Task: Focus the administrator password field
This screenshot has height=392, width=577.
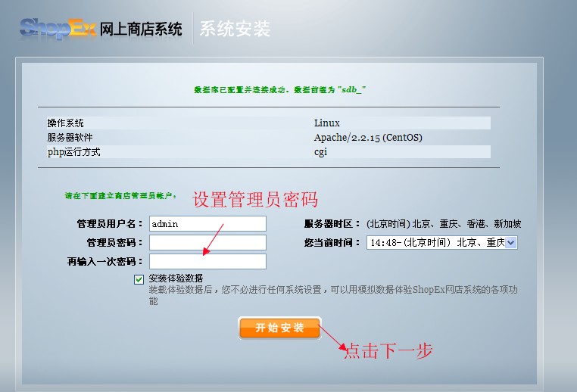Action: point(207,243)
